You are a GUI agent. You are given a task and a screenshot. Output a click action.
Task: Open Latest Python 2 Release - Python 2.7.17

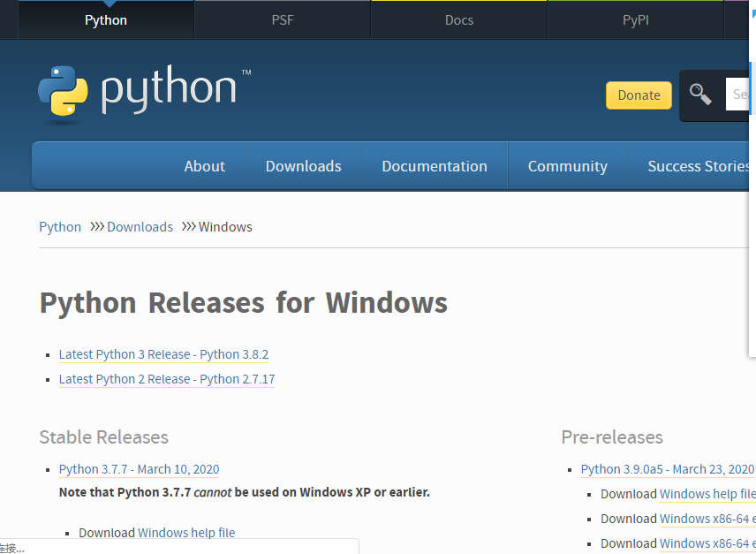click(167, 379)
